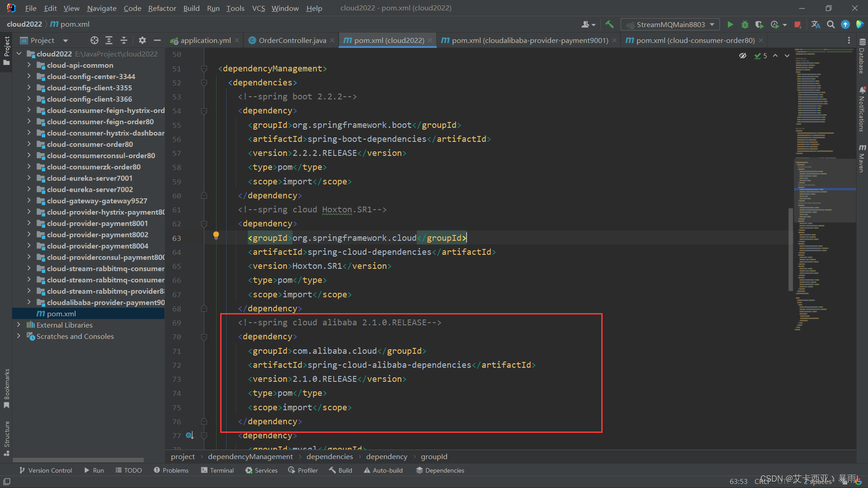Click the editor vertical scrollbar
This screenshot has width=868, height=488.
(x=791, y=249)
